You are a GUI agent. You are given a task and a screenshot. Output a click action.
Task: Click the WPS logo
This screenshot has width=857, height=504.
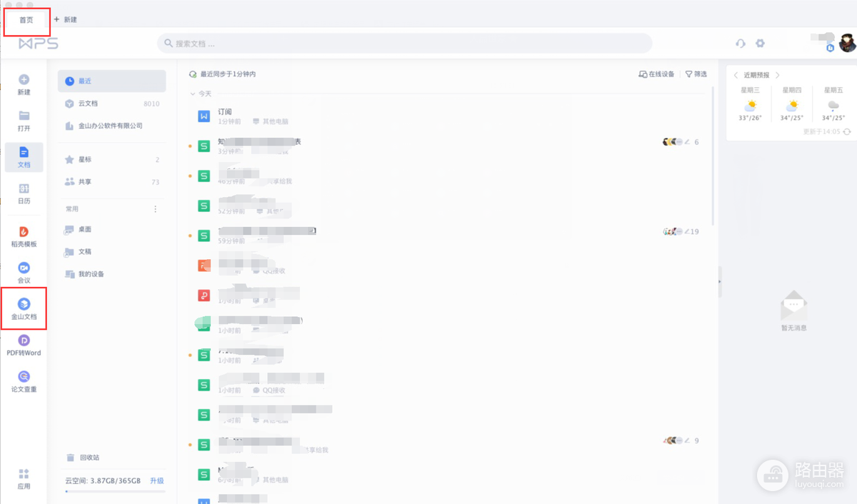click(39, 44)
